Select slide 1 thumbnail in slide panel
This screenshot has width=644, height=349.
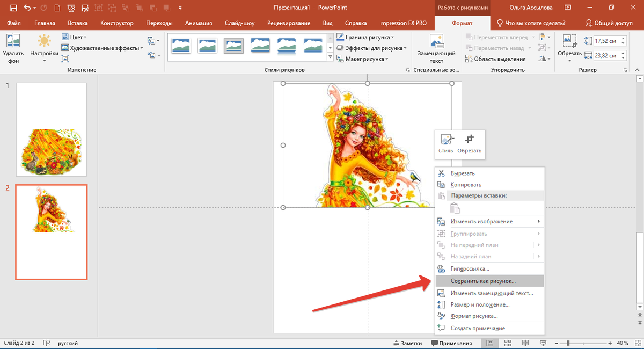[51, 129]
